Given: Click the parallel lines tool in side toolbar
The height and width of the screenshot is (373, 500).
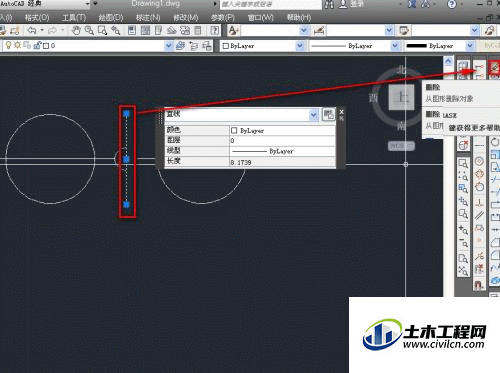Looking at the screenshot, I should tap(479, 215).
